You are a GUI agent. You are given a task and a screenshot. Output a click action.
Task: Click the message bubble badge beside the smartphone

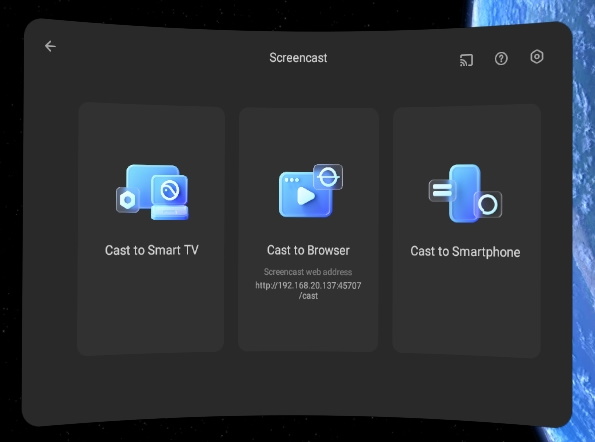(x=442, y=190)
